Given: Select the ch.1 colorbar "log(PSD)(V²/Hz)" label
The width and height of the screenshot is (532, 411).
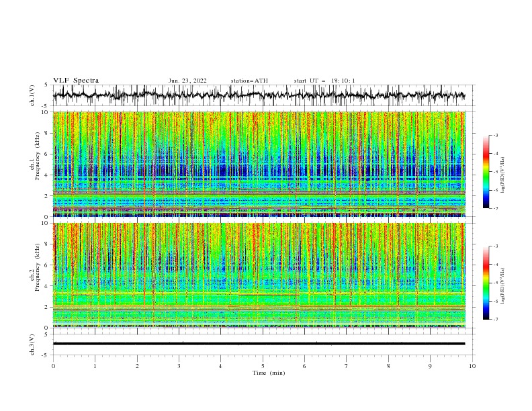Looking at the screenshot, I should click(503, 175).
